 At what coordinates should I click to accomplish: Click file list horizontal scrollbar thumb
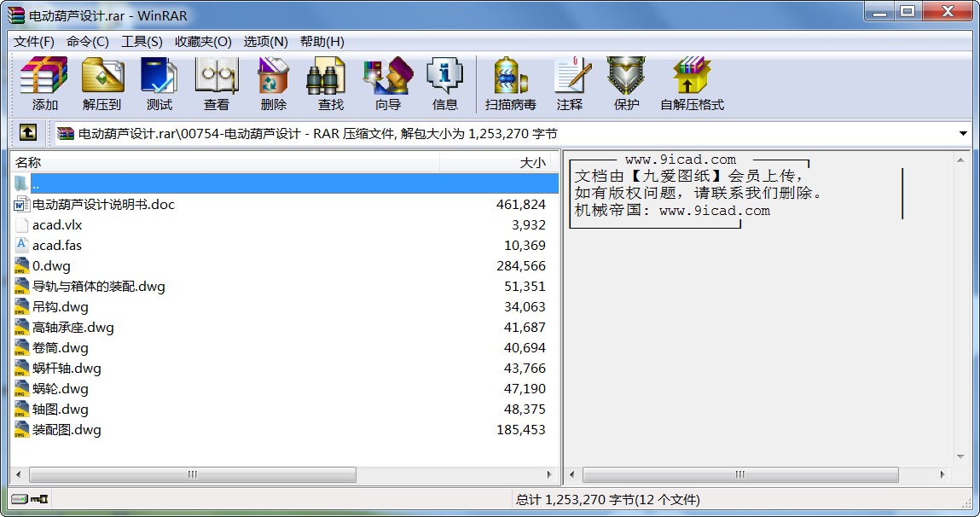click(x=193, y=474)
